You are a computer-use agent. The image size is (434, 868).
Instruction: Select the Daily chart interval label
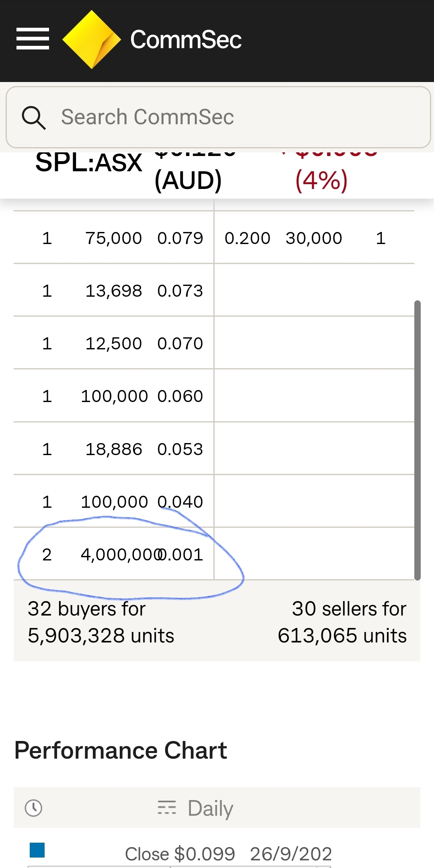210,808
